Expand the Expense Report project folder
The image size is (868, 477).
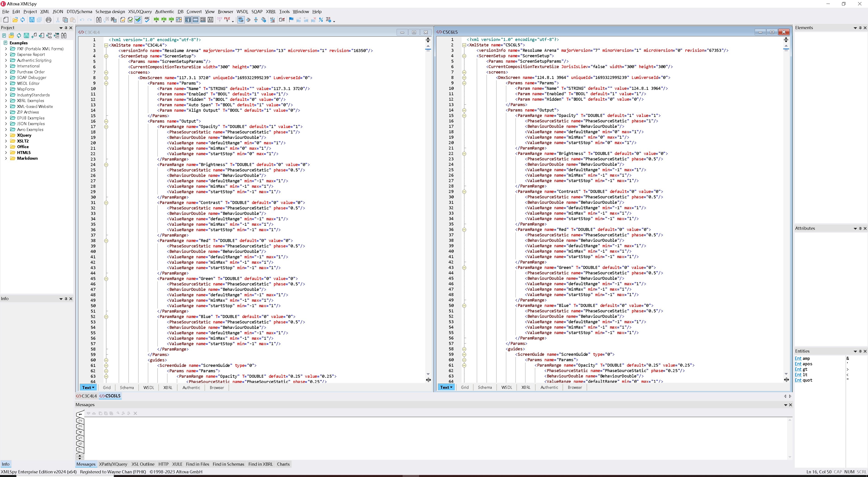click(x=6, y=55)
